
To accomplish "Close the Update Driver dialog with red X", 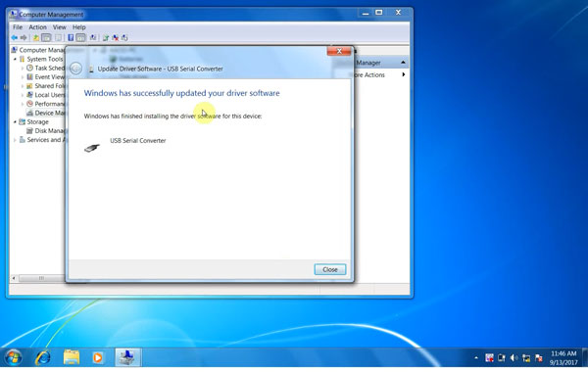I will point(339,51).
